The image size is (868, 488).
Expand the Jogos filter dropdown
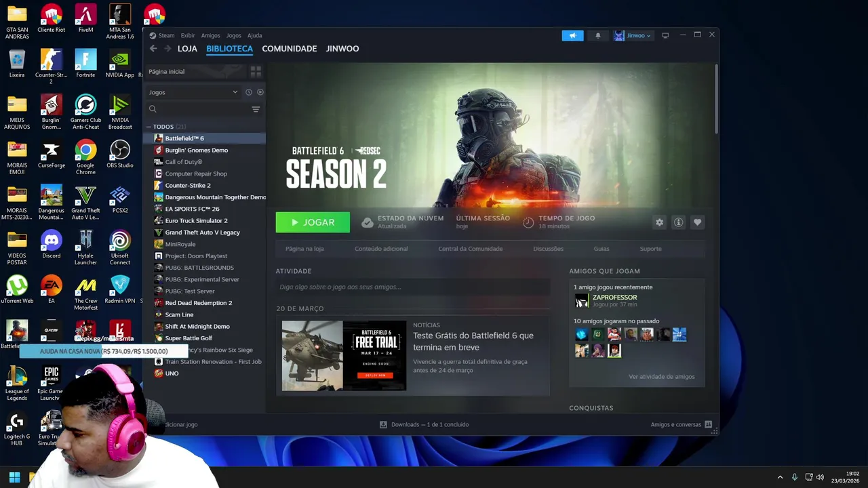click(193, 92)
